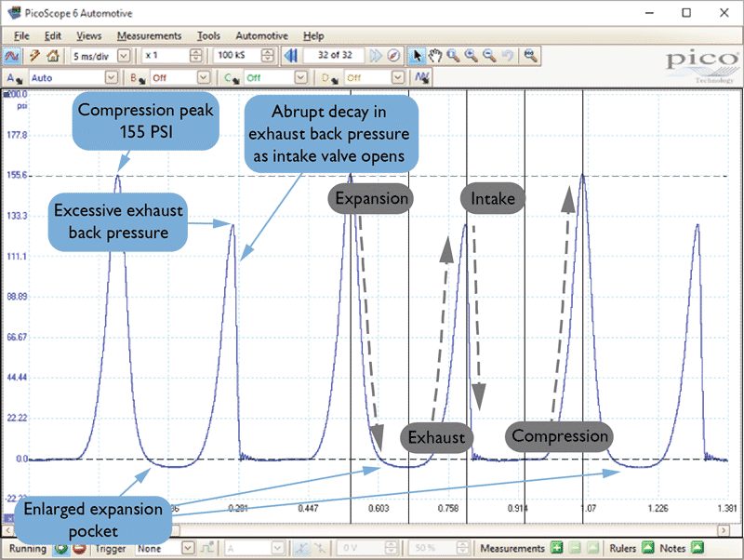Open channel B options button
The image size is (744, 560).
click(x=138, y=78)
